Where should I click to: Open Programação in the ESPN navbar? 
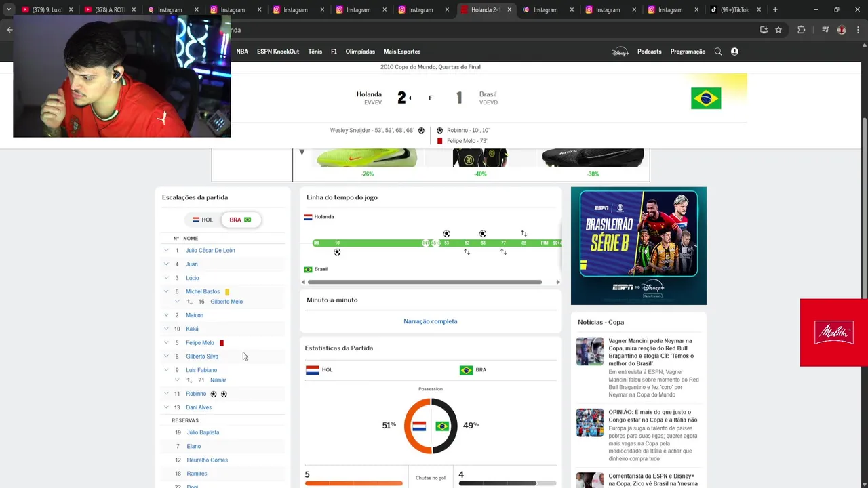point(688,52)
